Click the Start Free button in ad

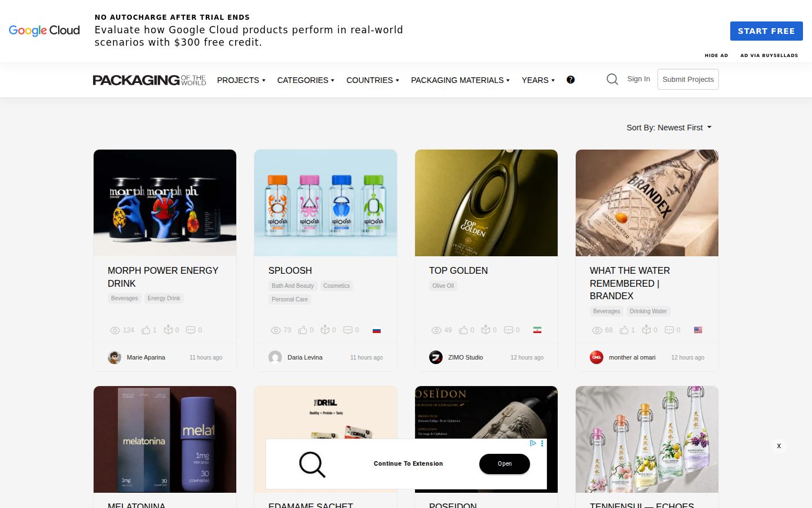pos(766,31)
